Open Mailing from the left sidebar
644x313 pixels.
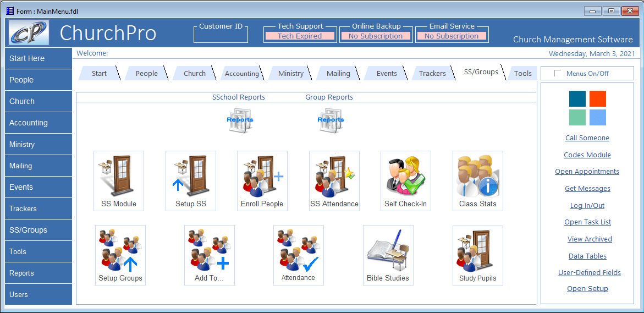click(38, 166)
